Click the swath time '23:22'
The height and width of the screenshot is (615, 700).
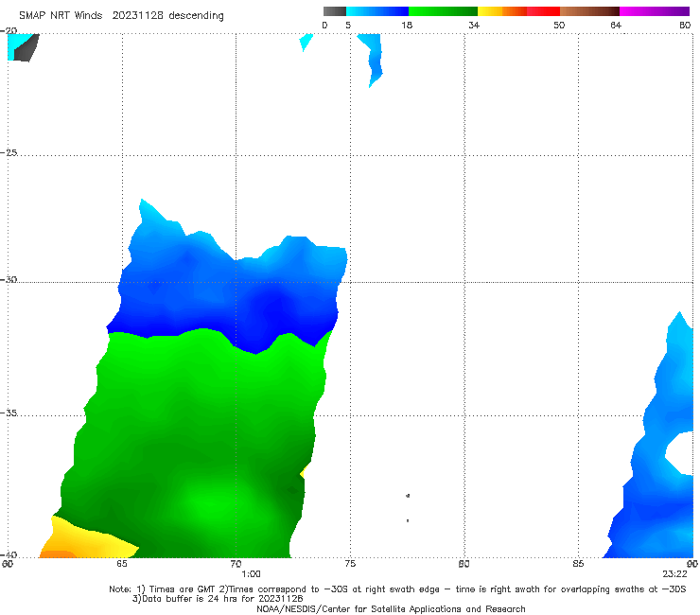[x=674, y=574]
